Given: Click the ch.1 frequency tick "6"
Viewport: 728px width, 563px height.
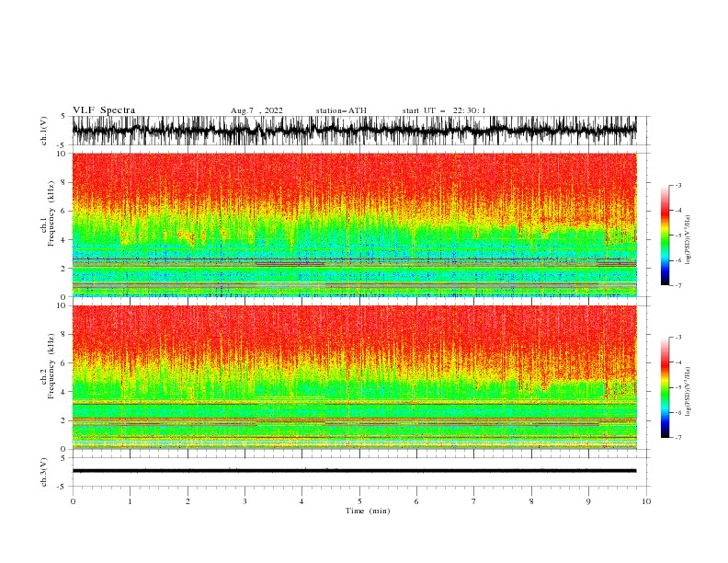Looking at the screenshot, I should point(65,211).
